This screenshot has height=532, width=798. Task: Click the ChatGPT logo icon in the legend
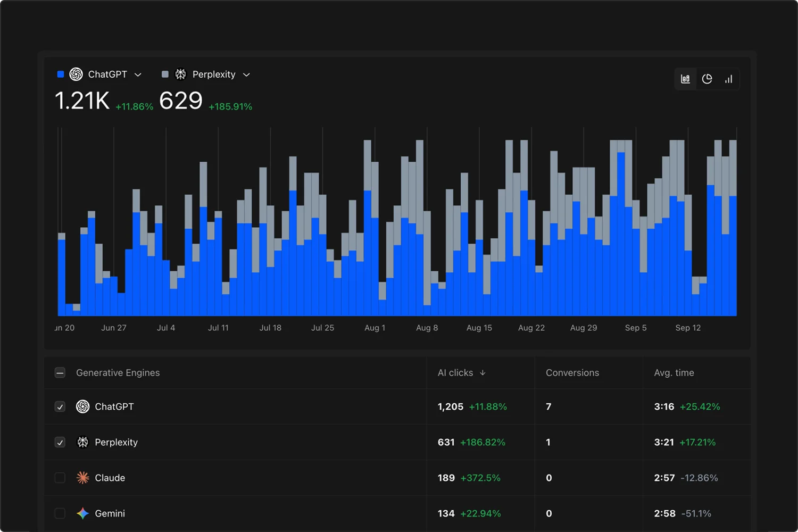coord(76,74)
